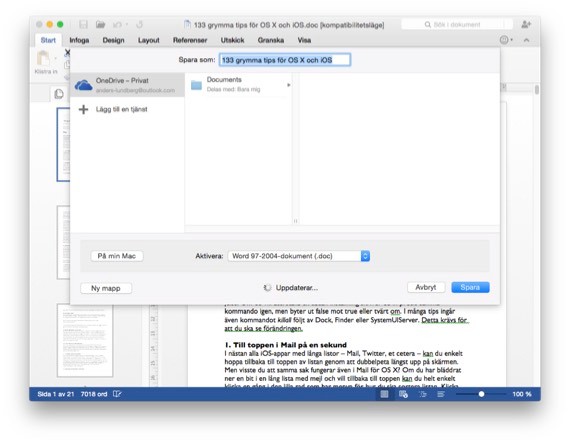Screen dimensions: 570x443
Task: Click the Sök i dokument search field
Action: tap(457, 24)
